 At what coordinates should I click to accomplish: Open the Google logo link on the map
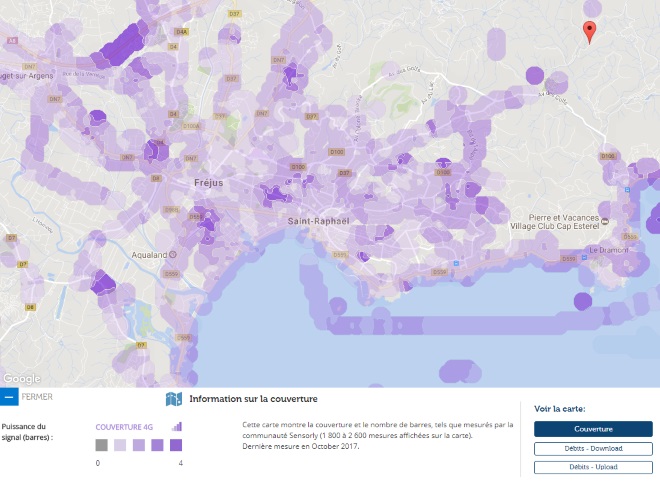[21, 379]
